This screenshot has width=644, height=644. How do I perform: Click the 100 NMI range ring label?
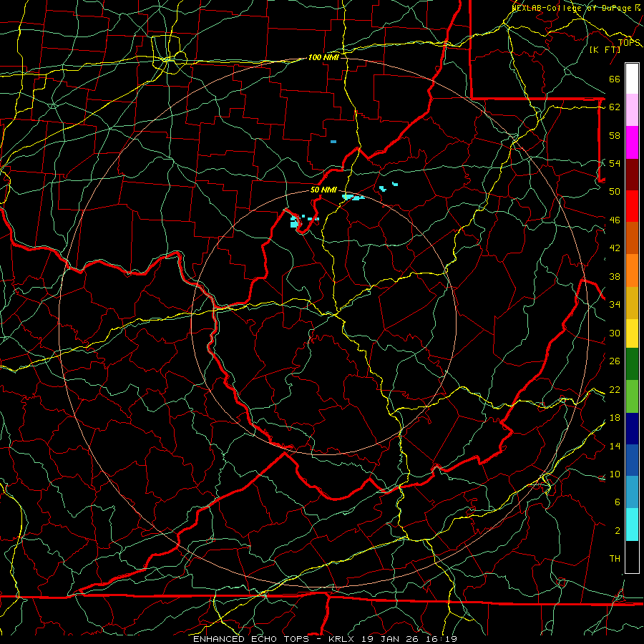tap(323, 57)
